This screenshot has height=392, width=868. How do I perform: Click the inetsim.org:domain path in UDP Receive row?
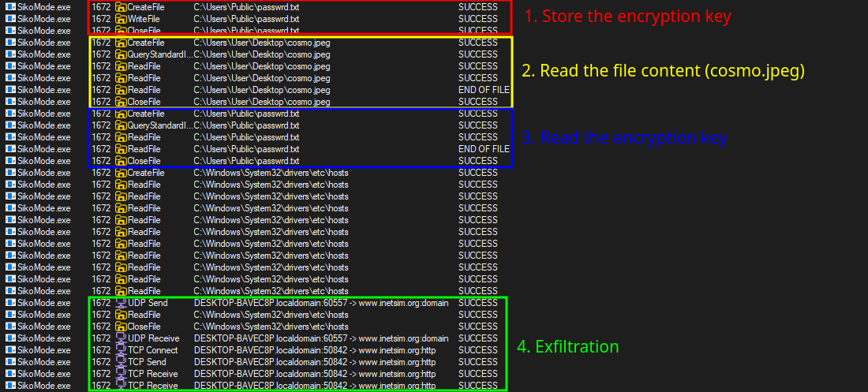click(321, 338)
